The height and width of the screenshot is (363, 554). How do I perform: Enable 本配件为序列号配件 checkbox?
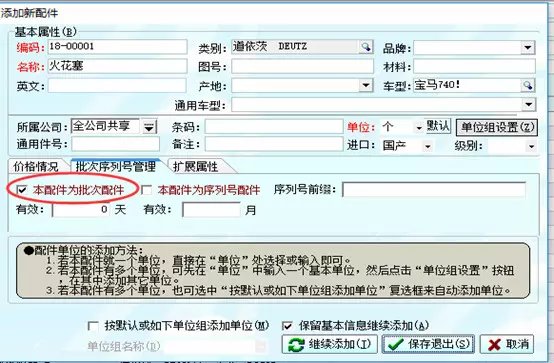click(146, 190)
